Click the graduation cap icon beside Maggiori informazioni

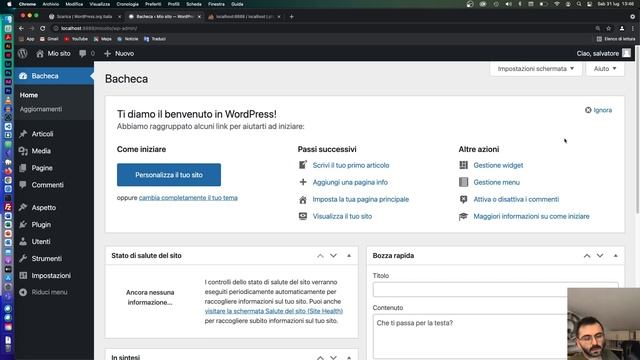click(x=463, y=216)
